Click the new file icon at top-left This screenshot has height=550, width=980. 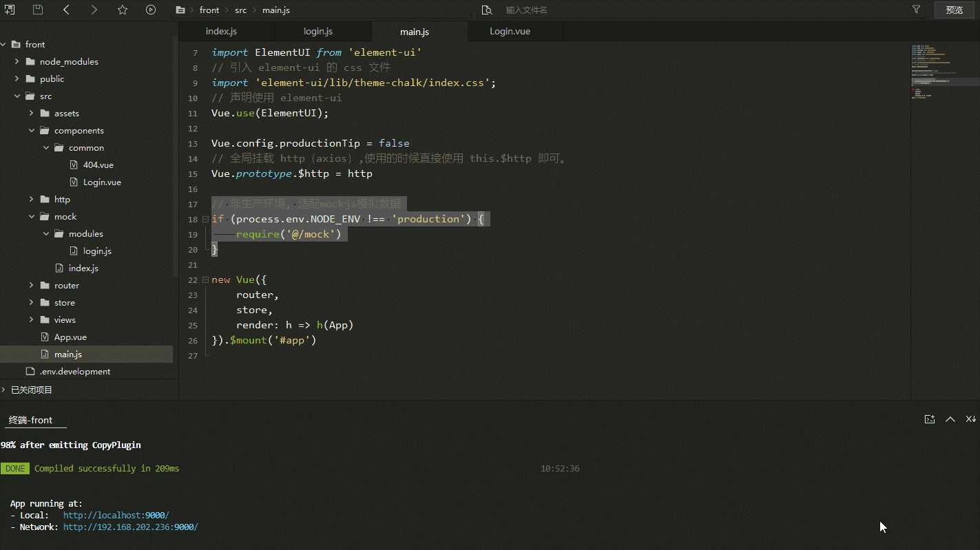click(x=10, y=10)
